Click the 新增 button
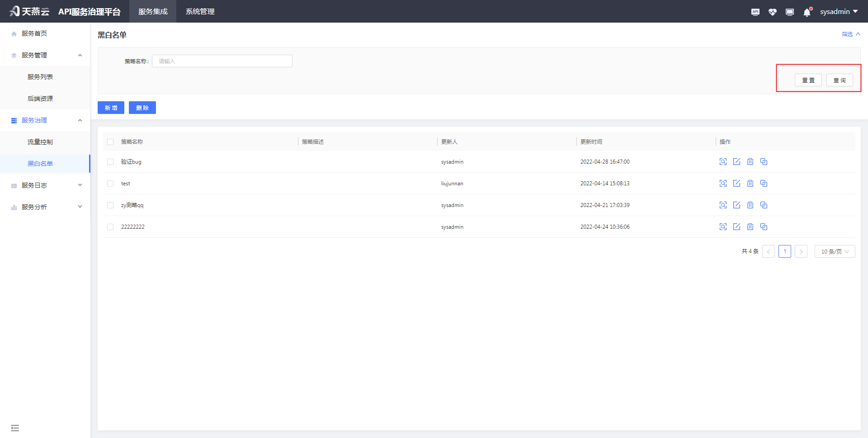The image size is (868, 438). tap(111, 108)
